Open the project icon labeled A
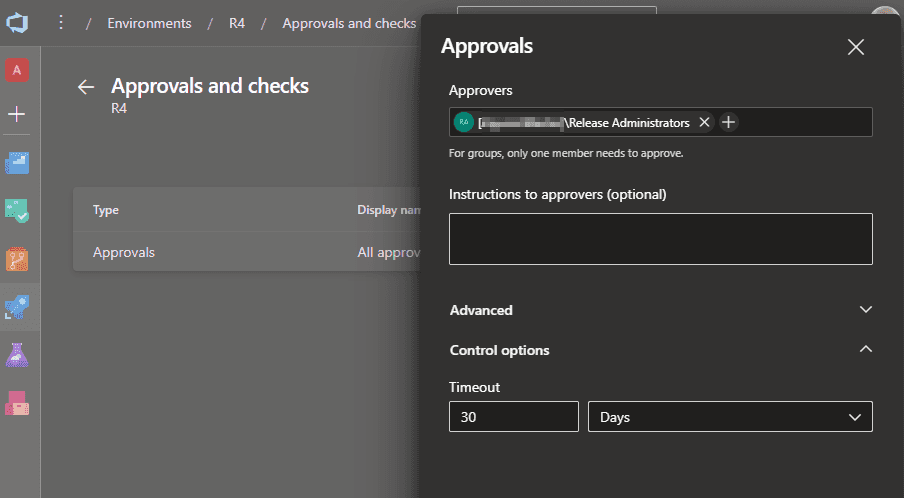This screenshot has height=498, width=904. (17, 70)
